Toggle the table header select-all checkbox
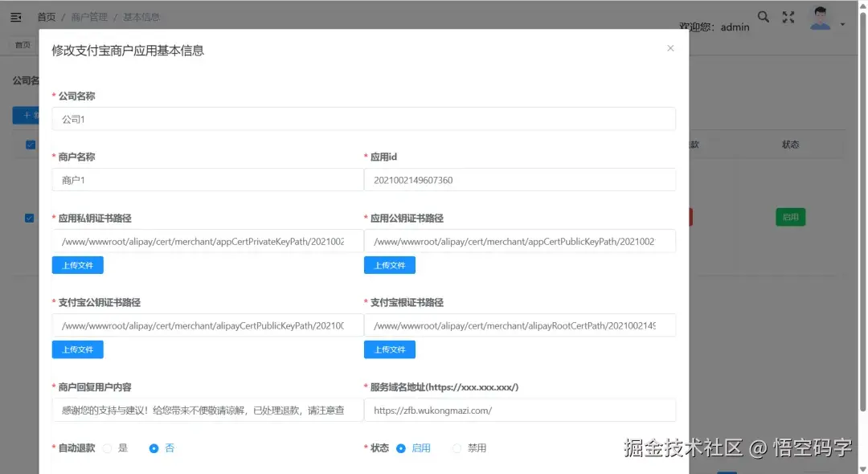 pyautogui.click(x=31, y=145)
